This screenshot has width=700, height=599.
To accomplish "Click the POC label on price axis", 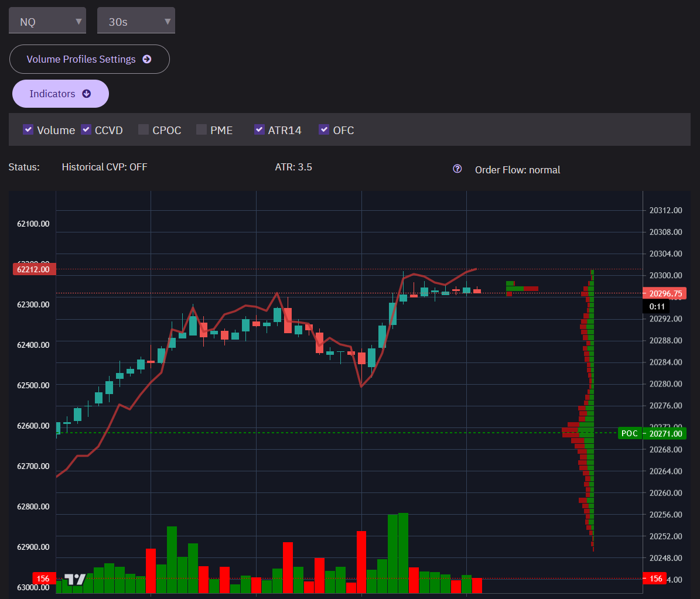I will 630,433.
